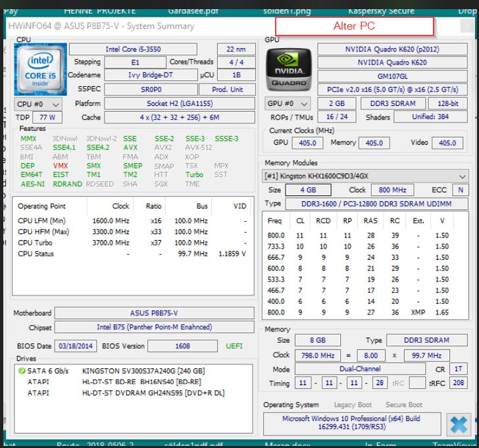Click the SR0P0 SSPEC field
This screenshot has width=479, height=448.
point(151,89)
